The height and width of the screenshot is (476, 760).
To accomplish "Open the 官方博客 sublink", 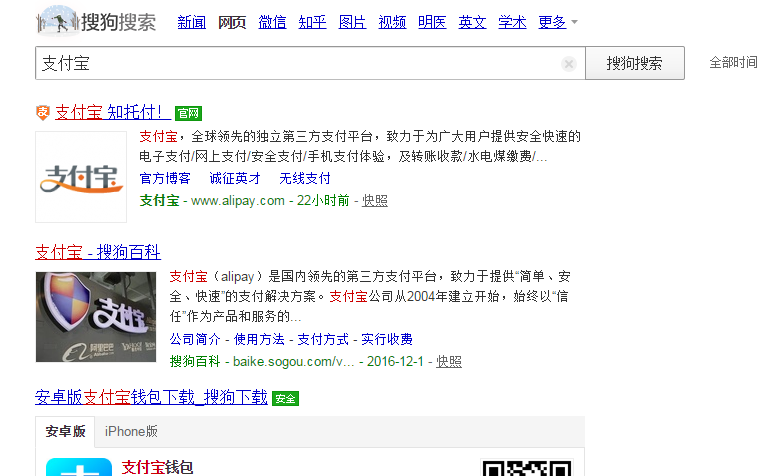I will (x=165, y=178).
